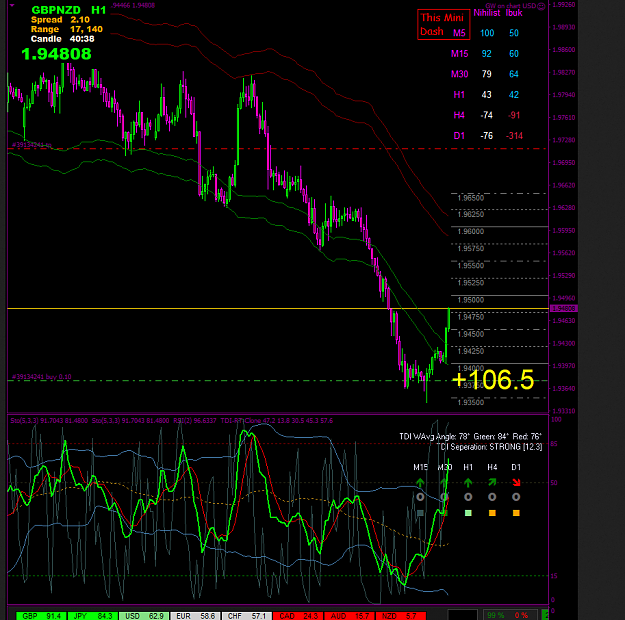Image resolution: width=625 pixels, height=620 pixels.
Task: Click the grey-teal square under M15
Action: click(x=420, y=513)
